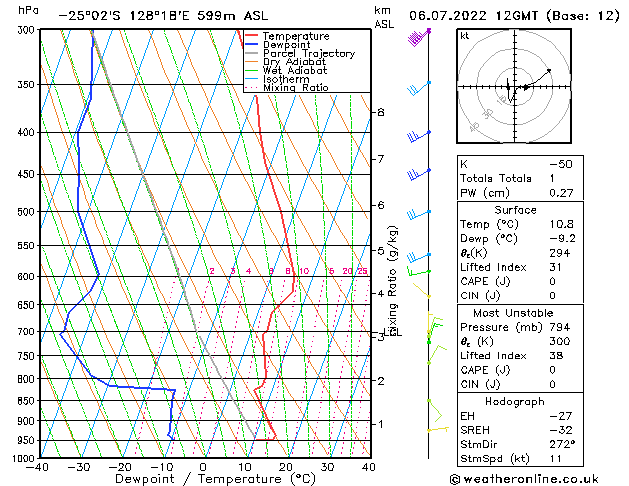Image resolution: width=629 pixels, height=486 pixels.
Task: Select the StmSpd (kt) value 11
Action: (556, 459)
